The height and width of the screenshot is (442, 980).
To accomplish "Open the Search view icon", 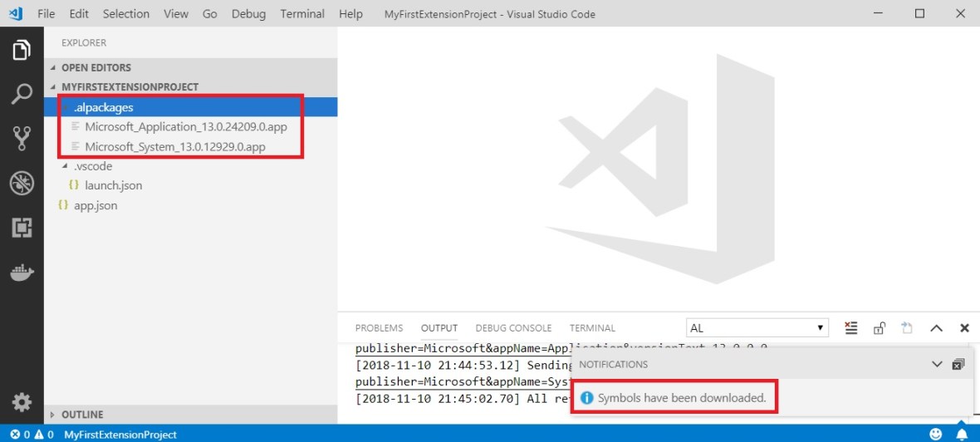I will pos(22,94).
